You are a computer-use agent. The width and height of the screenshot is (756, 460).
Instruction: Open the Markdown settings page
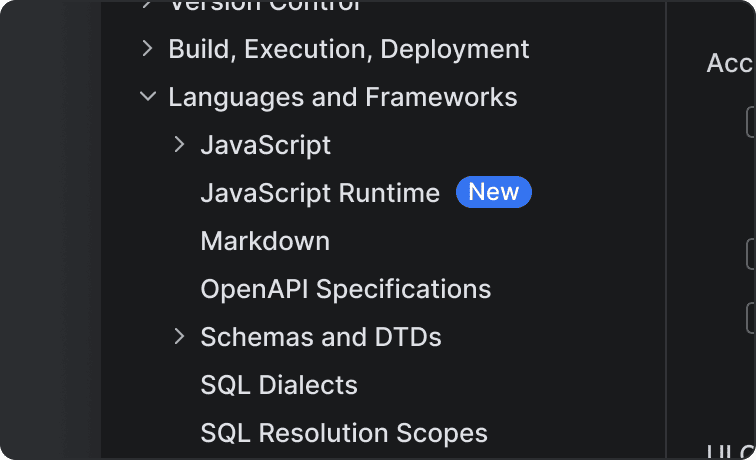pos(265,241)
